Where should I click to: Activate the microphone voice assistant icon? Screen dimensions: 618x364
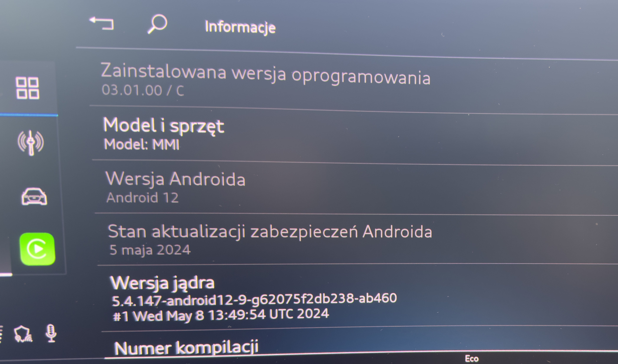pos(51,333)
